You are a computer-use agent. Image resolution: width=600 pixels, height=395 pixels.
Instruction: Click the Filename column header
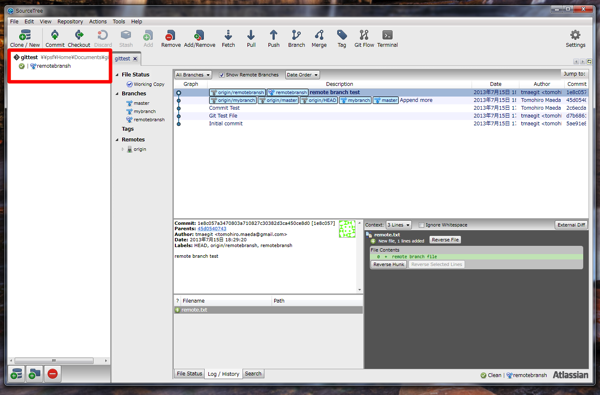click(x=226, y=301)
